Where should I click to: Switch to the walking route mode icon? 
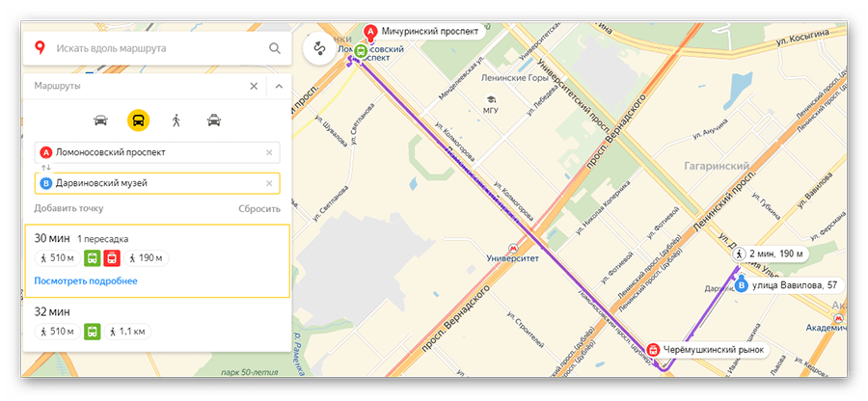[176, 120]
